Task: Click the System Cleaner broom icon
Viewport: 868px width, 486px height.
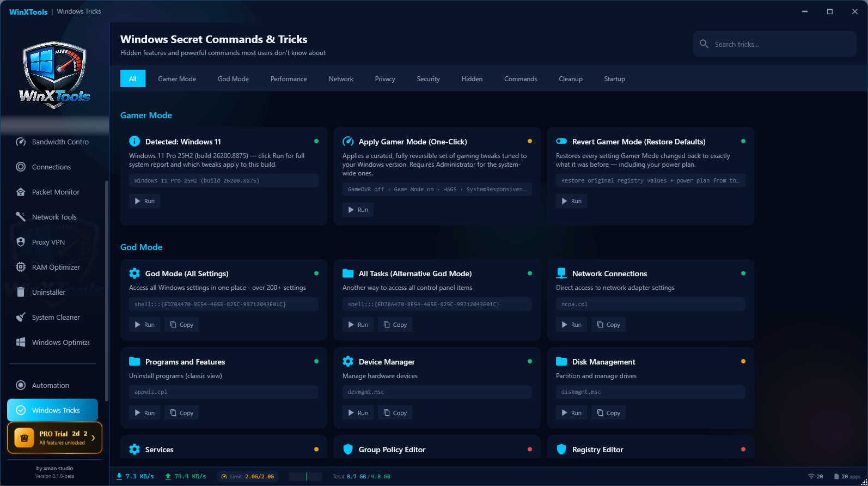Action: [x=21, y=317]
